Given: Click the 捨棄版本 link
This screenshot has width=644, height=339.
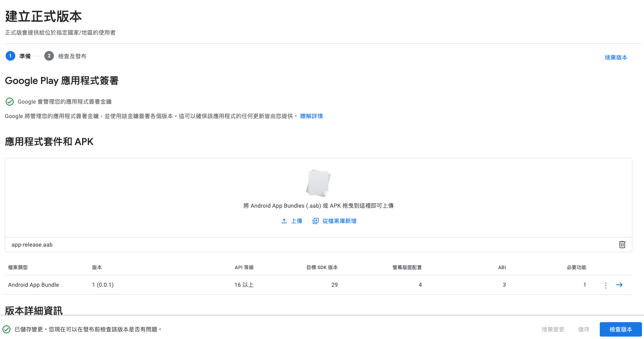Looking at the screenshot, I should click(616, 57).
